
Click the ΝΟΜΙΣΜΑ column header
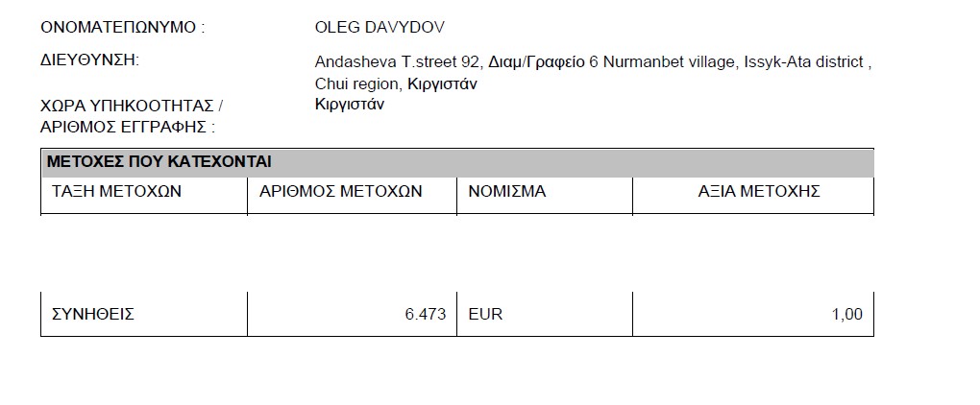507,192
